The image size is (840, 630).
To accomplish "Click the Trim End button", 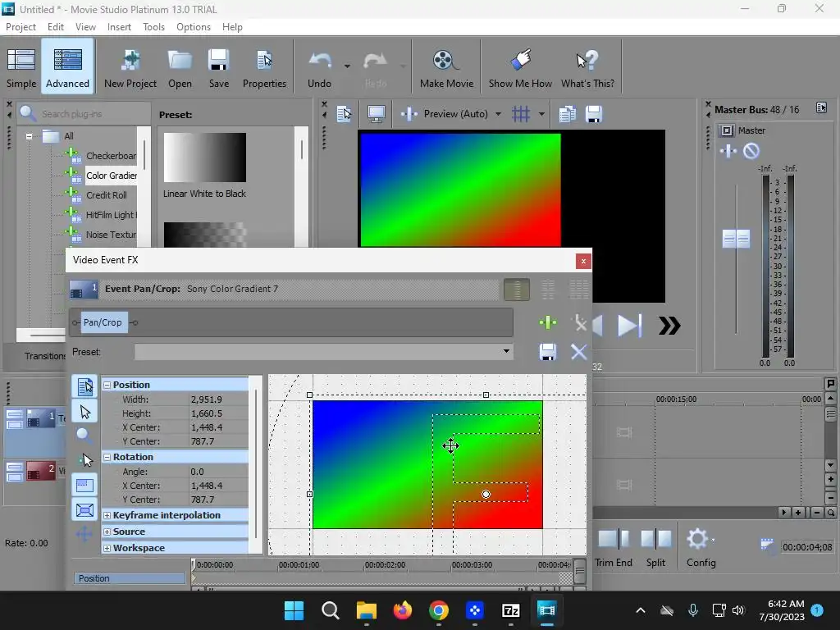I will (614, 547).
